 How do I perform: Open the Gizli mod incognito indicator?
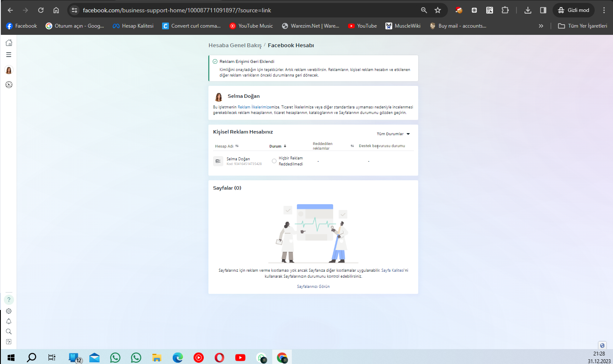tap(573, 10)
